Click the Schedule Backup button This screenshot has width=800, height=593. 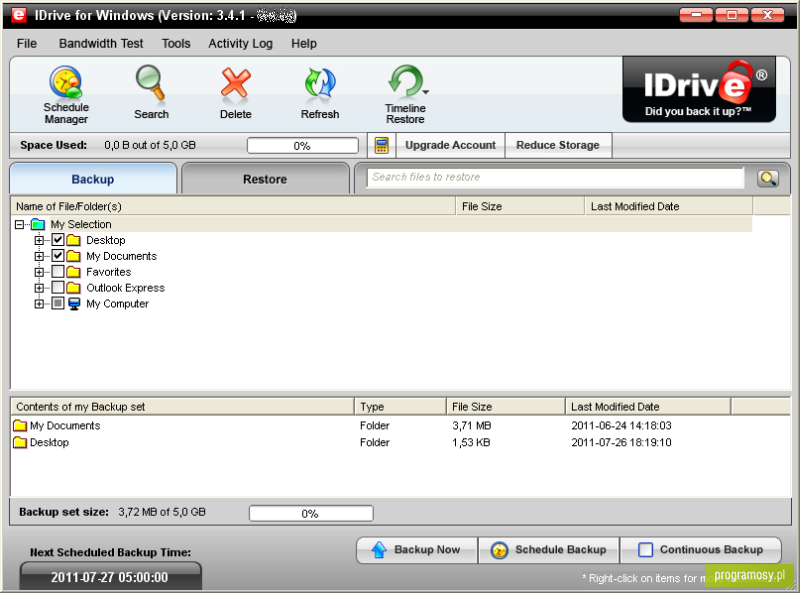[549, 550]
